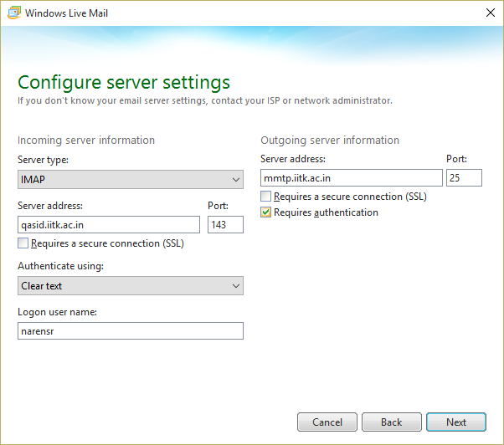Click the incoming server address field

click(x=109, y=224)
